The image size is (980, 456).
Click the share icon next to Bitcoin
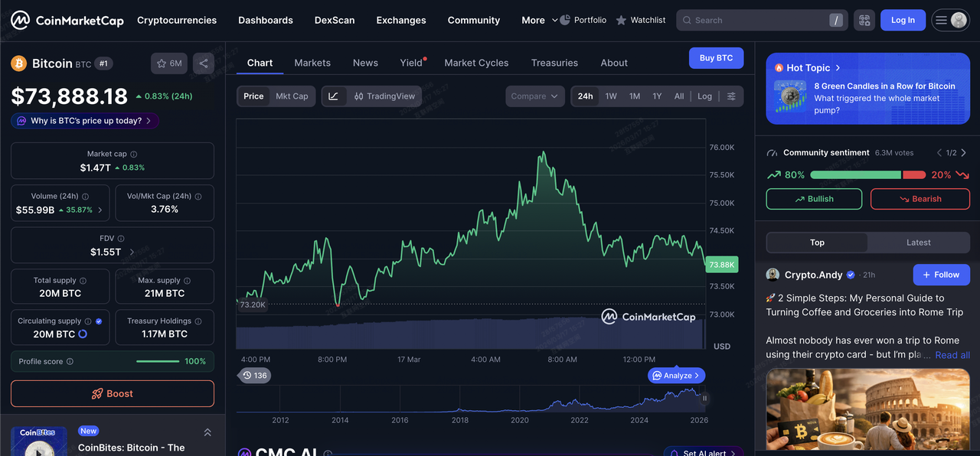point(204,64)
